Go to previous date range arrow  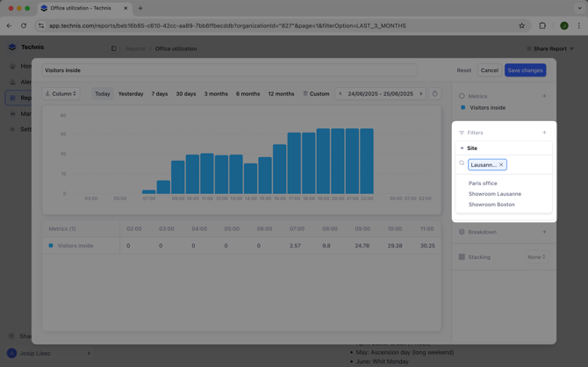pos(341,94)
